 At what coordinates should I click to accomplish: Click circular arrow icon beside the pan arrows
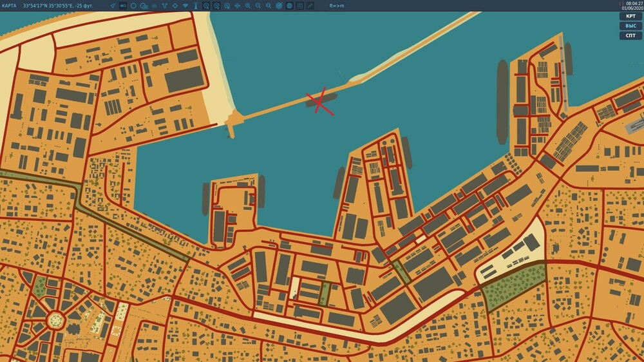(227, 6)
